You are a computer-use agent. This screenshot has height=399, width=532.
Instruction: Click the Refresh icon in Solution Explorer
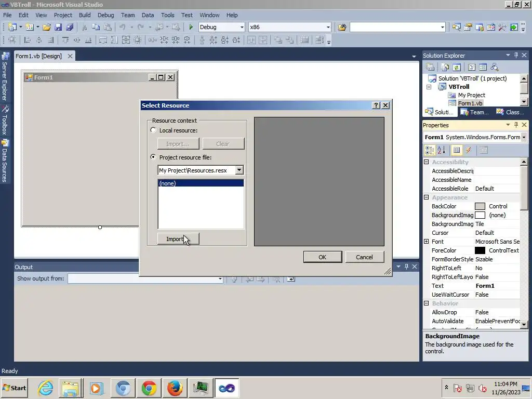coord(457,67)
